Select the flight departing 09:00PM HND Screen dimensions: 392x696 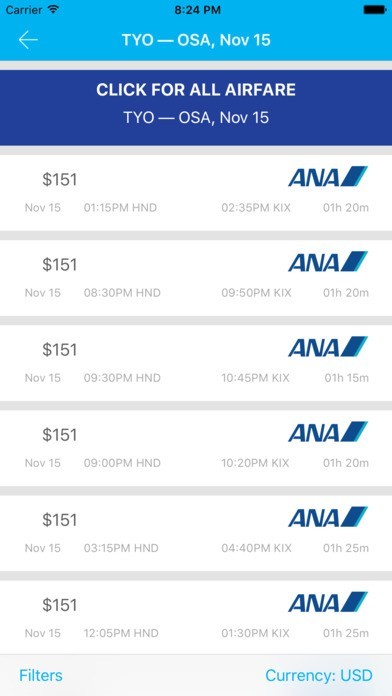tap(196, 448)
